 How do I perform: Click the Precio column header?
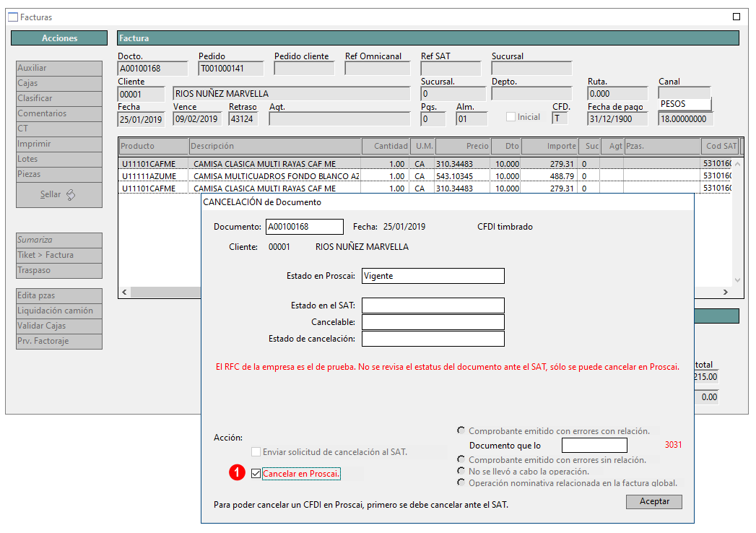pyautogui.click(x=463, y=146)
